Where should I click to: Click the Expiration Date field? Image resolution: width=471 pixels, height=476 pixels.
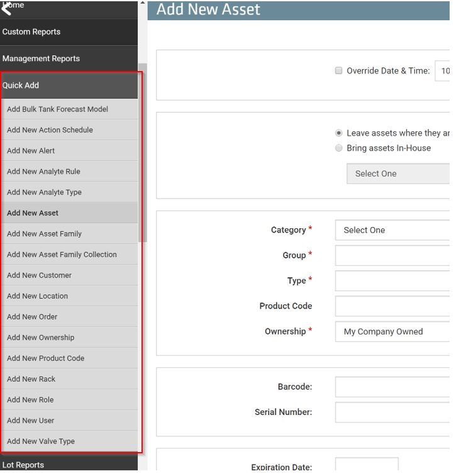point(367,464)
